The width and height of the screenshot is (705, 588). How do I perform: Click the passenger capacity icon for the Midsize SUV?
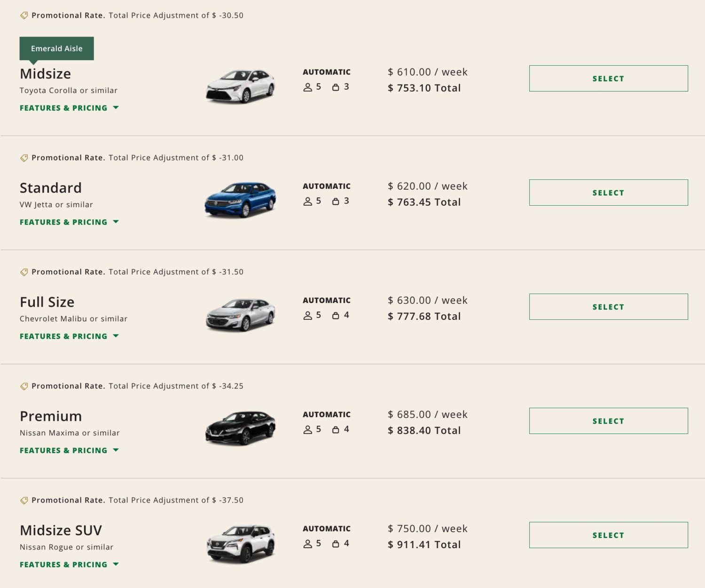click(309, 543)
